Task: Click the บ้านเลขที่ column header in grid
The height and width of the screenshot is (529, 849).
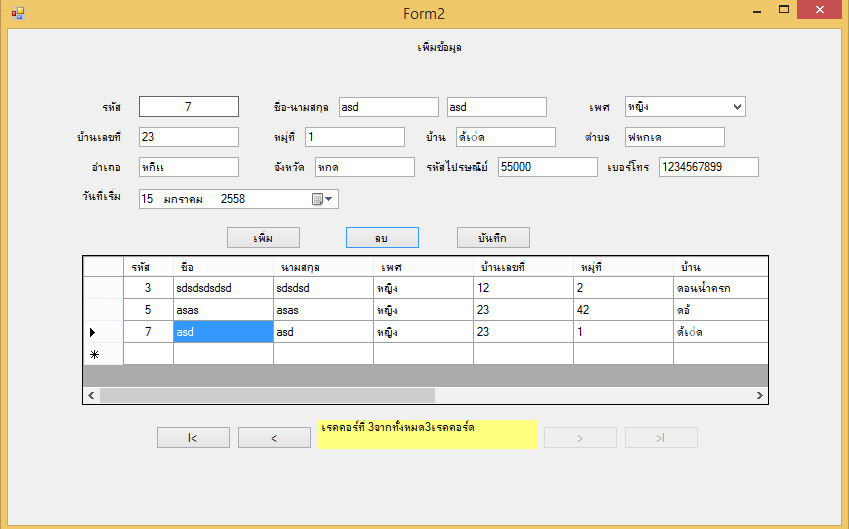Action: (x=524, y=267)
